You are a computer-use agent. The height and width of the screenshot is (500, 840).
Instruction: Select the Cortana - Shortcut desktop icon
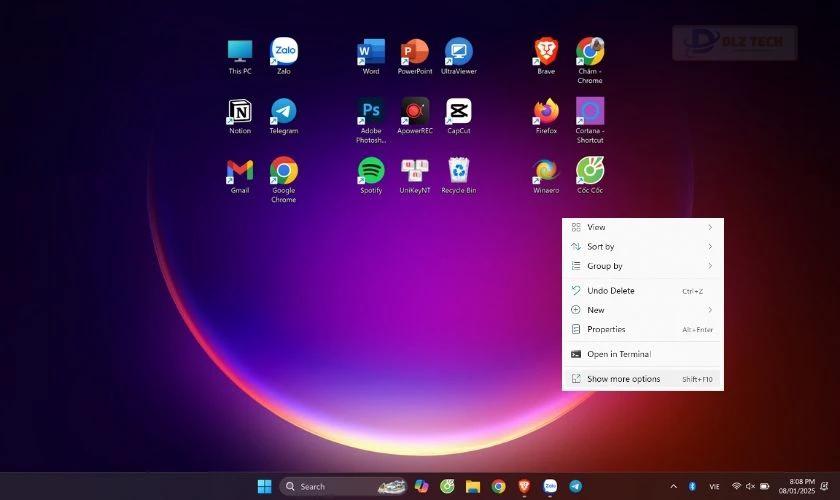point(590,121)
